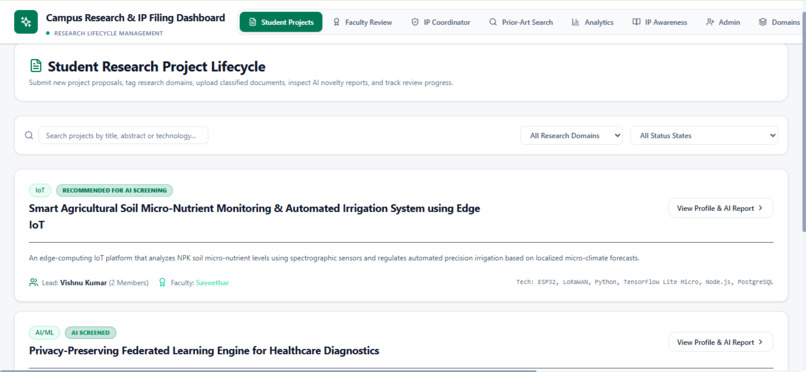Open the Smart Agricultural Soil project title
This screenshot has width=806, height=372.
click(x=254, y=216)
